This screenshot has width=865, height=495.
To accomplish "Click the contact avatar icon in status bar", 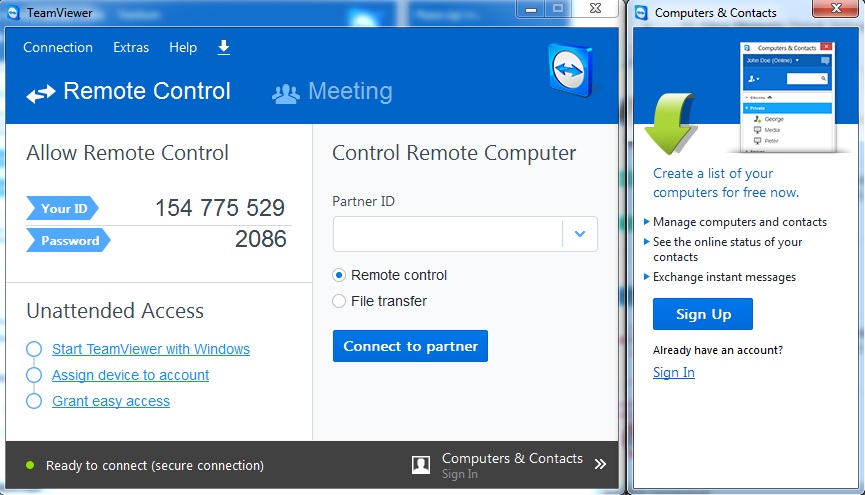I will coord(421,465).
